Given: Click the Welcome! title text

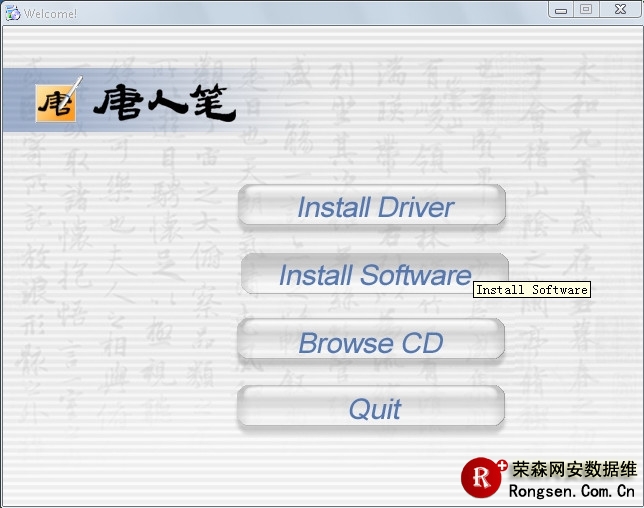Looking at the screenshot, I should (x=50, y=14).
